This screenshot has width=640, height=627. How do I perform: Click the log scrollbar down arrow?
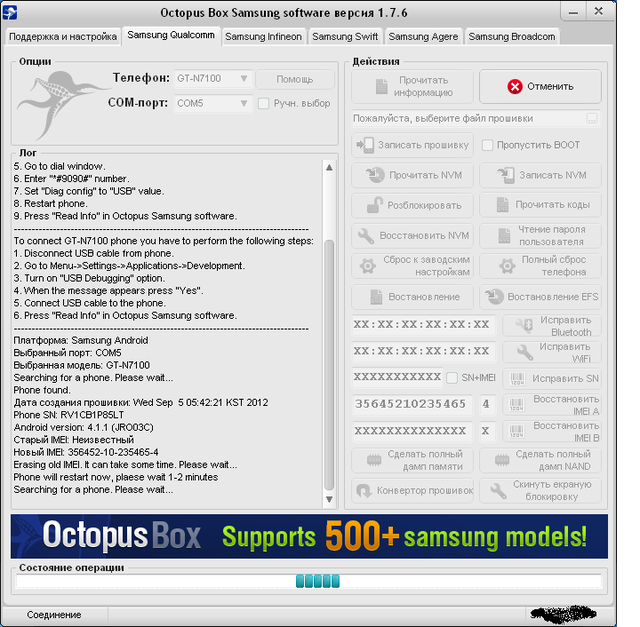pos(329,499)
